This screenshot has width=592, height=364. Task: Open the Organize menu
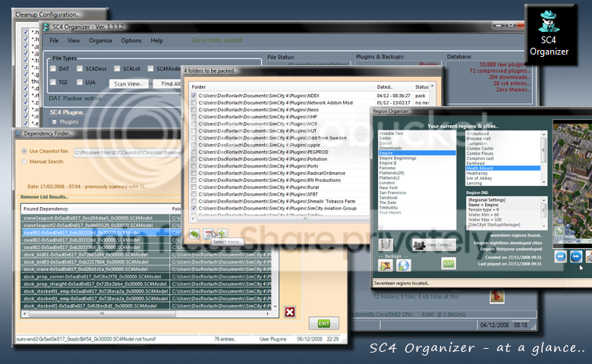tap(100, 40)
